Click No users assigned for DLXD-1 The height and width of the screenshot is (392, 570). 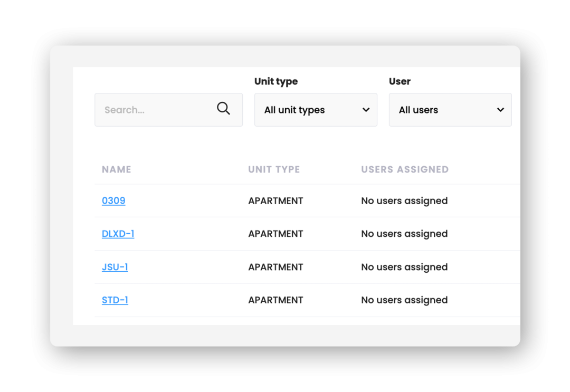(404, 234)
